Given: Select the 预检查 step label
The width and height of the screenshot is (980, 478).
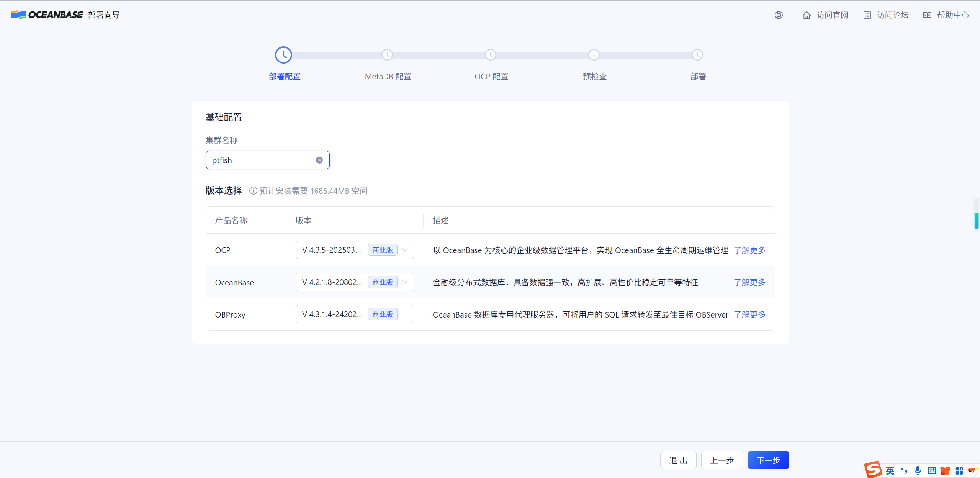Looking at the screenshot, I should tap(595, 76).
